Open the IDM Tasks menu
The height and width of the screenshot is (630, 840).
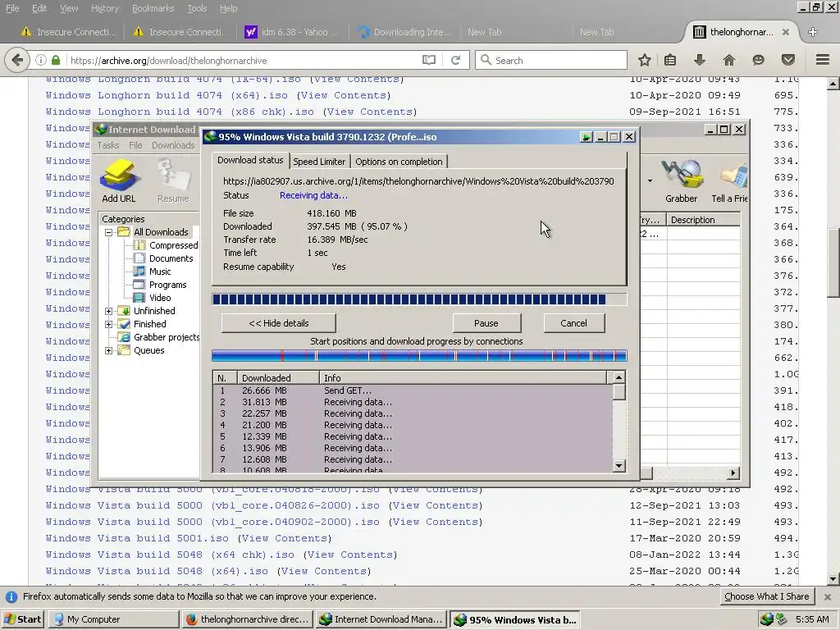click(x=108, y=145)
